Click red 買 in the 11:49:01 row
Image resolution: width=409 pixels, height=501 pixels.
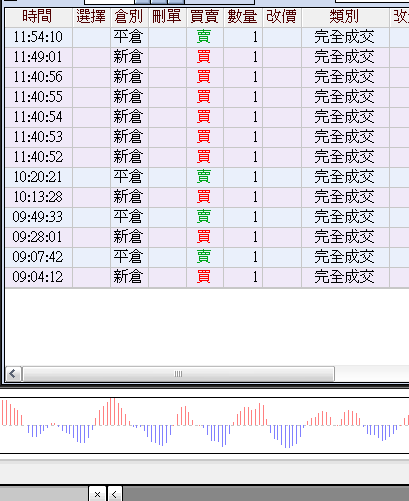pos(204,57)
